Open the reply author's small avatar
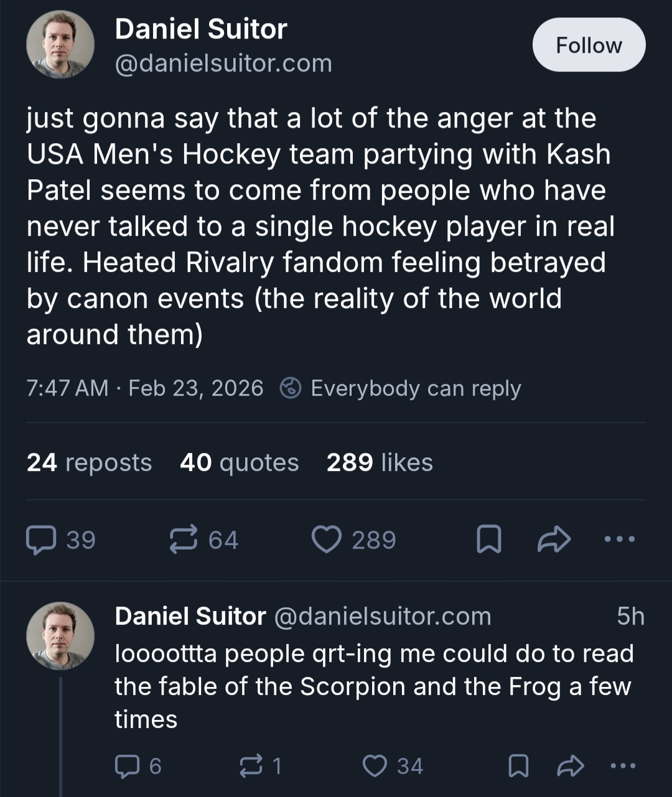The width and height of the screenshot is (672, 797). click(60, 635)
